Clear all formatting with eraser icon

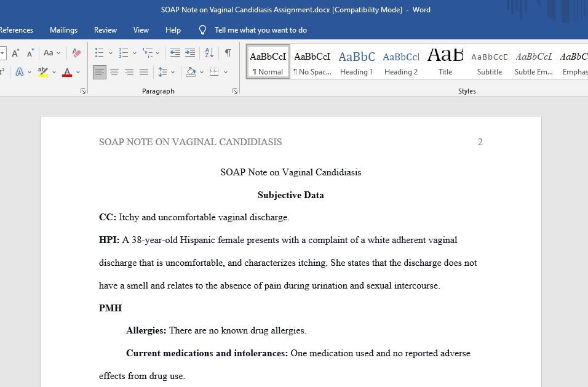[x=76, y=53]
